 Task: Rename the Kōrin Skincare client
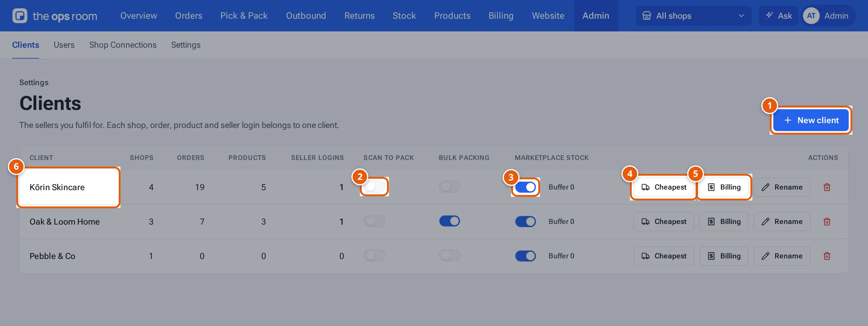tap(782, 187)
